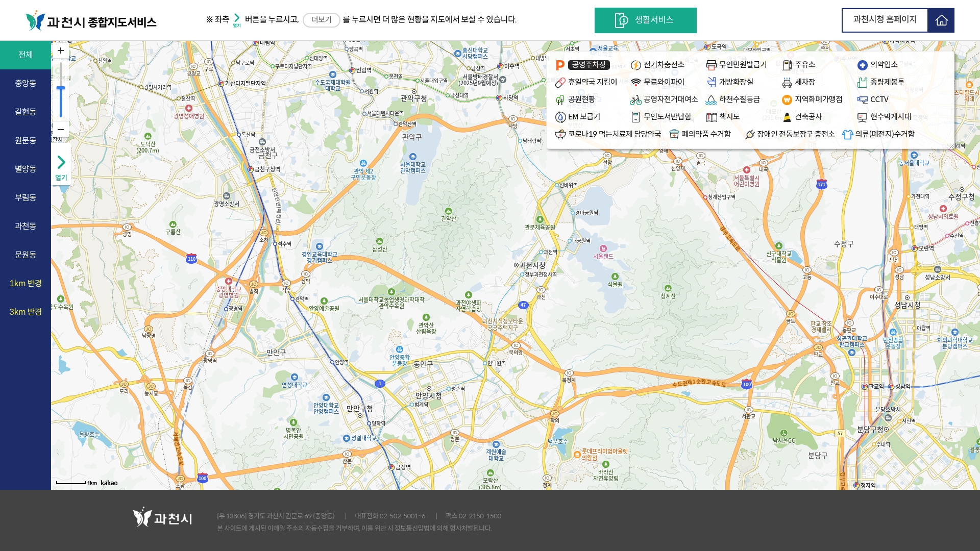Click the 건축공사 cone icon

pos(787,117)
